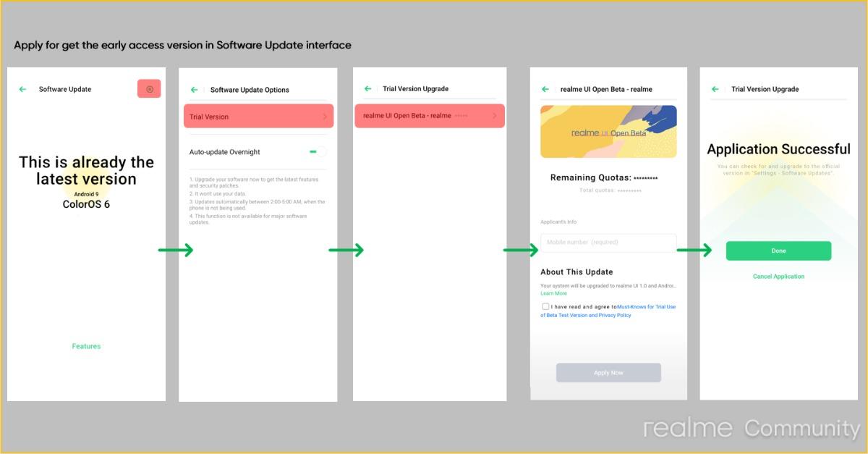Tap the Remaining Quotas text
Screen dimensions: 868x454
pos(604,177)
